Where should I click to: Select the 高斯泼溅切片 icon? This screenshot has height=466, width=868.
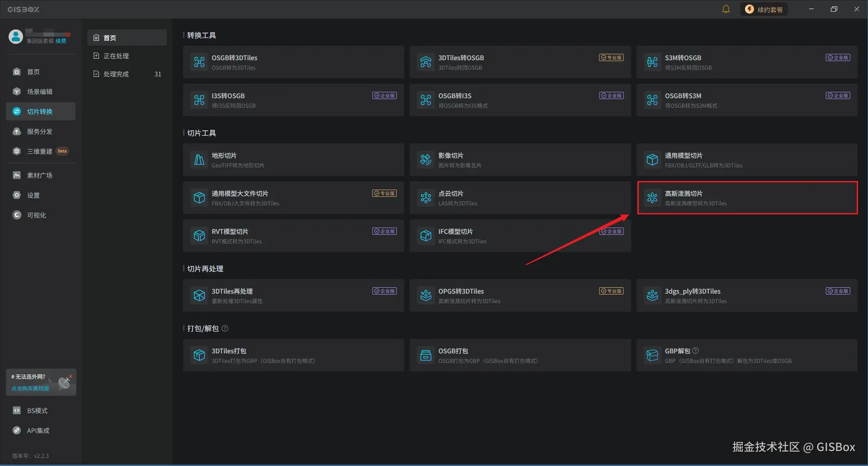[x=652, y=198]
